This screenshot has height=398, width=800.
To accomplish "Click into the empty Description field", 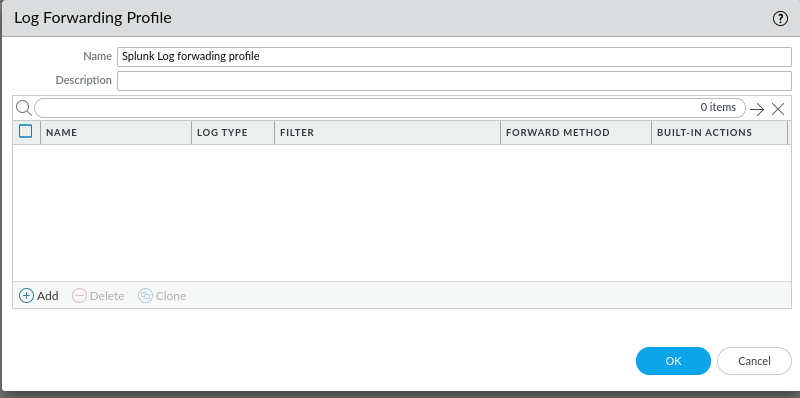I will coord(454,81).
